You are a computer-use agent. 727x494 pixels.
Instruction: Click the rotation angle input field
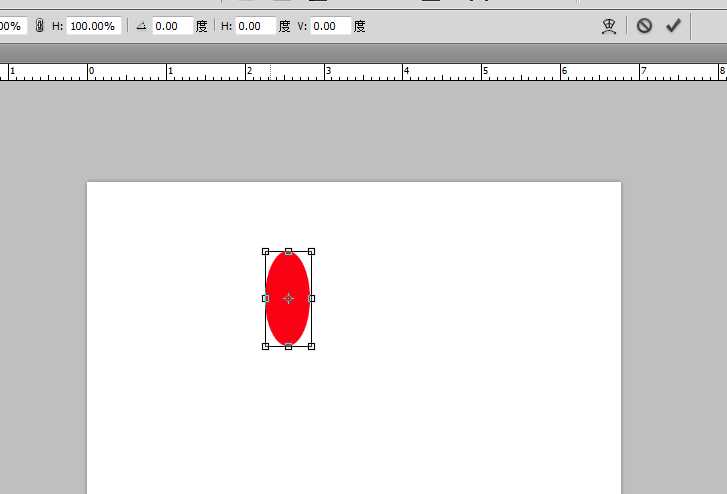[172, 26]
